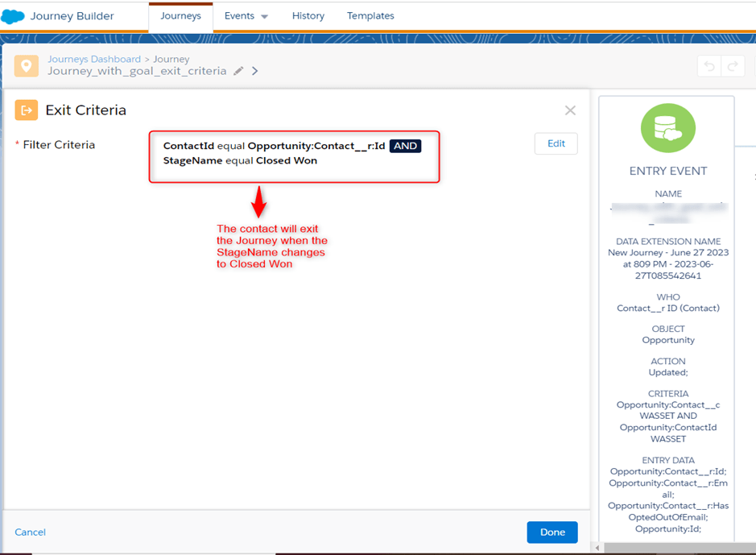
Task: Select the DATA EXTENSION NAME label
Action: point(668,242)
